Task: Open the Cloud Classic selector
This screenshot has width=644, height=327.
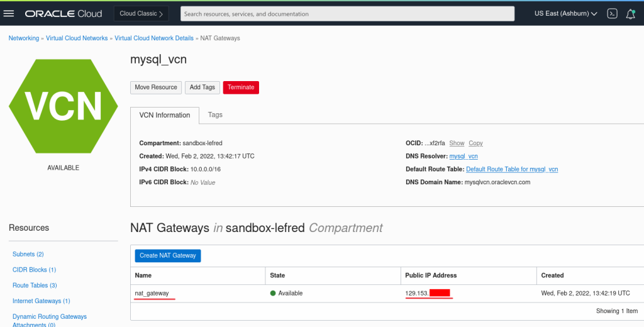Action: [x=141, y=14]
